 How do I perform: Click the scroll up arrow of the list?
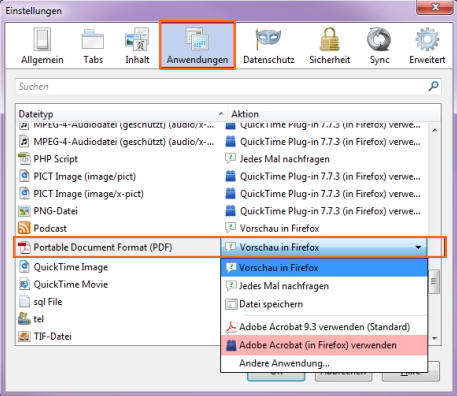coord(435,130)
